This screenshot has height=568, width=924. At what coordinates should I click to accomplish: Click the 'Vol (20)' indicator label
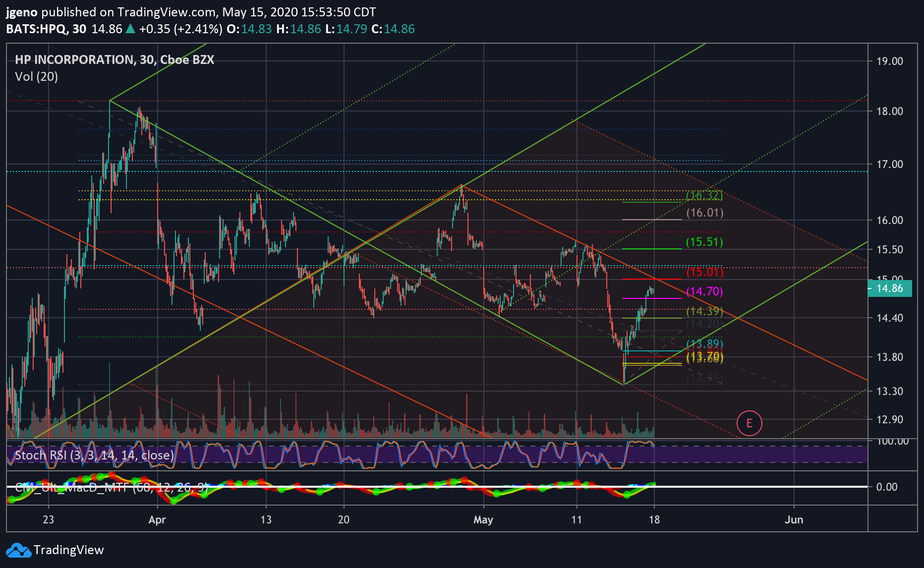coord(37,77)
